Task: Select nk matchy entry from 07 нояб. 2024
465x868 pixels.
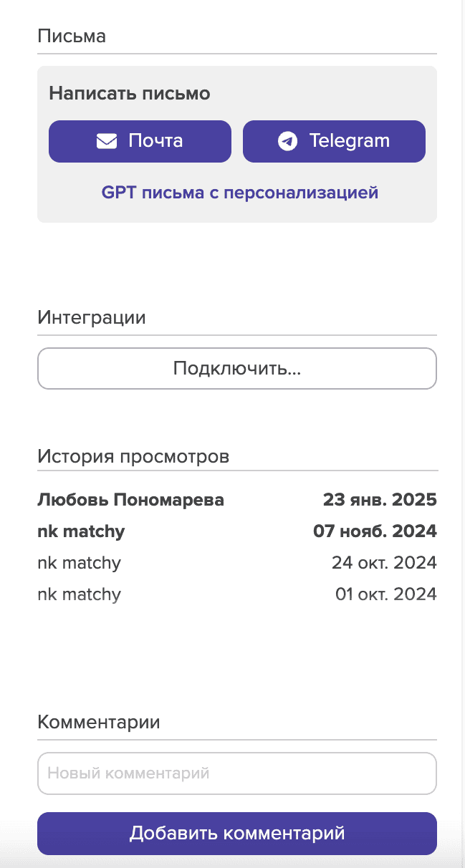Action: tap(81, 531)
